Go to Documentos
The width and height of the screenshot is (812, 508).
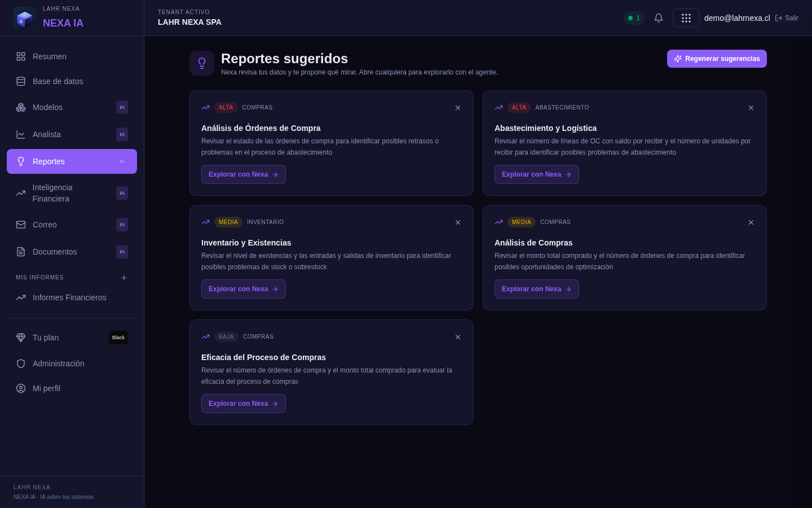72,252
